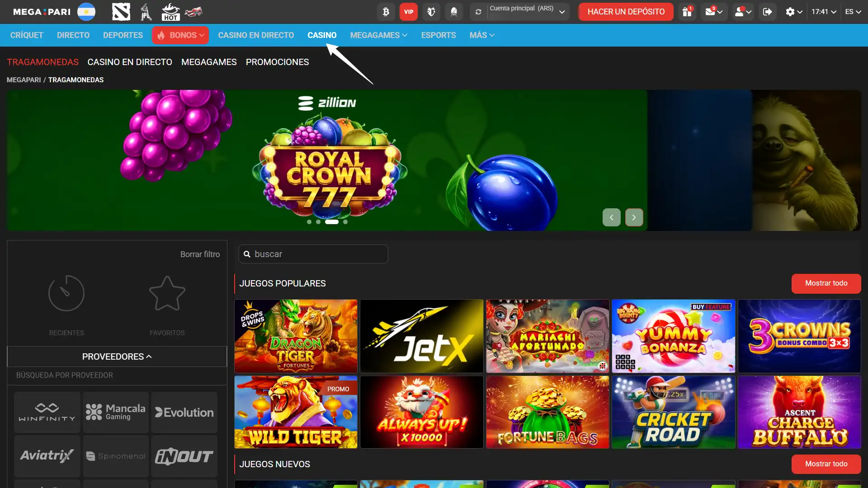The image size is (868, 488).
Task: Open the Deportes section
Action: click(123, 35)
